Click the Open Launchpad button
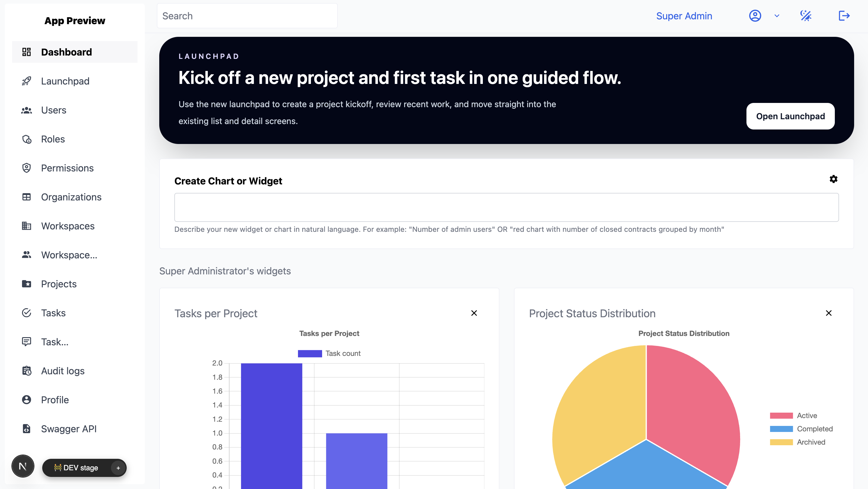Image resolution: width=868 pixels, height=489 pixels. click(790, 116)
